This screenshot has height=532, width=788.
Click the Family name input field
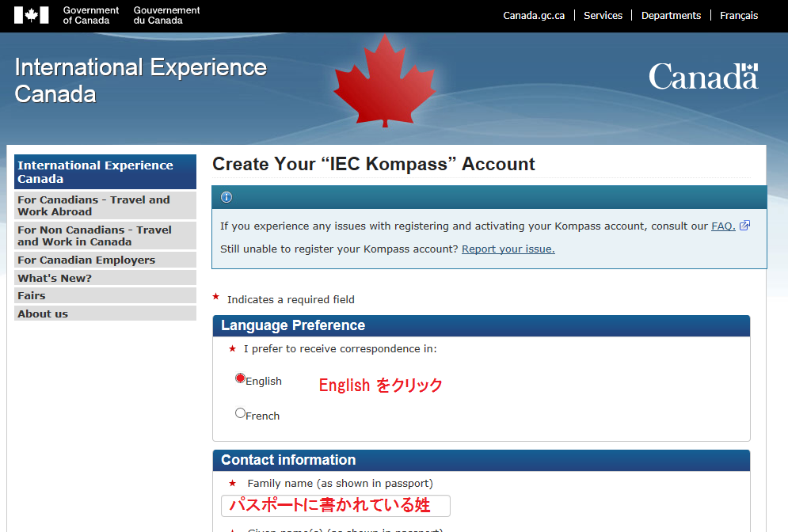click(x=336, y=505)
